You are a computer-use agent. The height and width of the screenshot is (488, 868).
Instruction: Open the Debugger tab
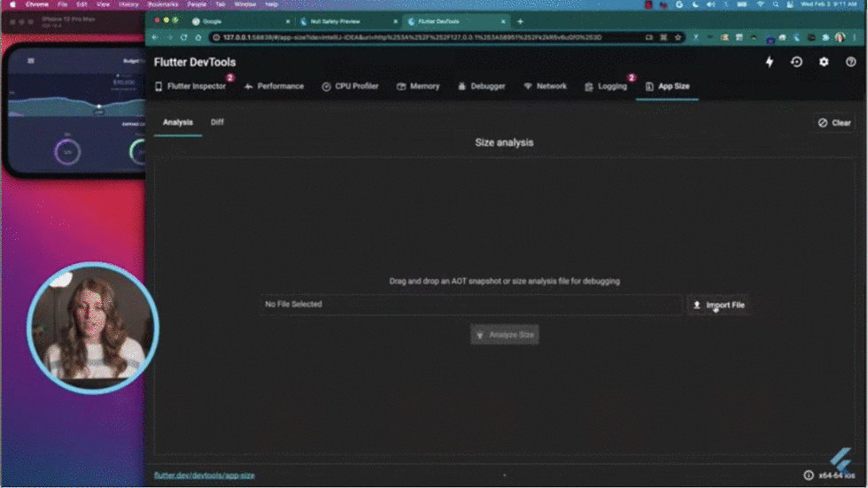(481, 86)
